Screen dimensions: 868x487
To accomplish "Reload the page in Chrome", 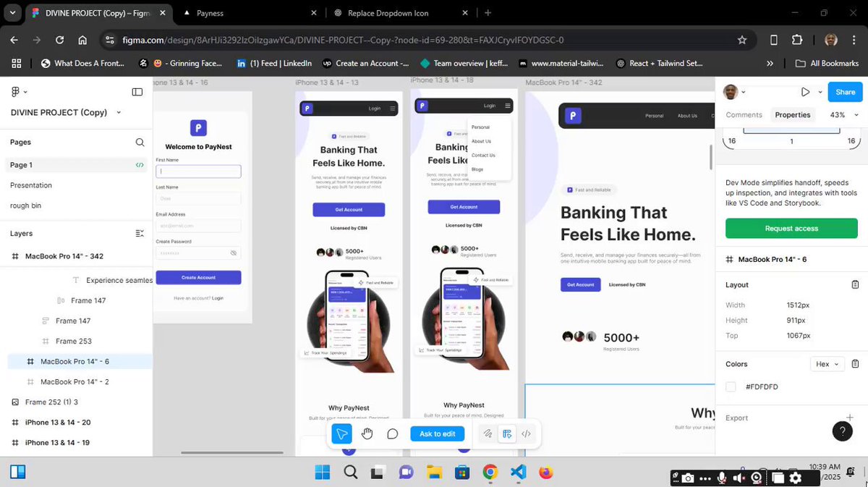I will [59, 41].
